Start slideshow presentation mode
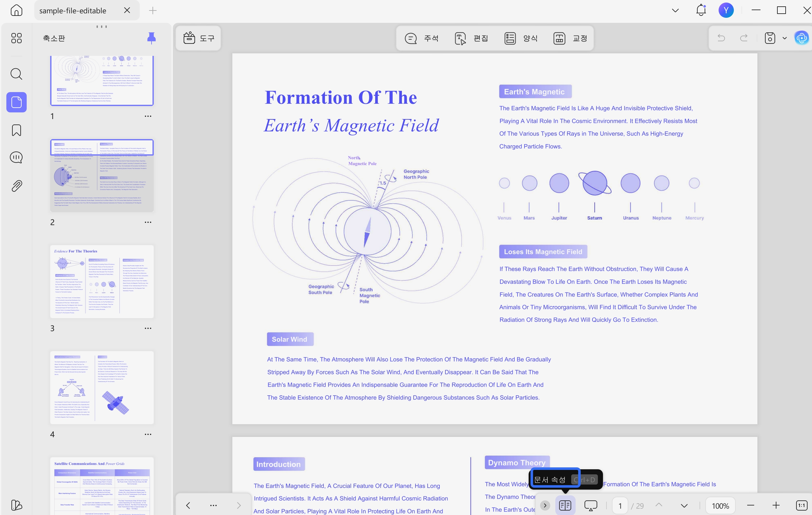The image size is (812, 515). [x=591, y=505]
